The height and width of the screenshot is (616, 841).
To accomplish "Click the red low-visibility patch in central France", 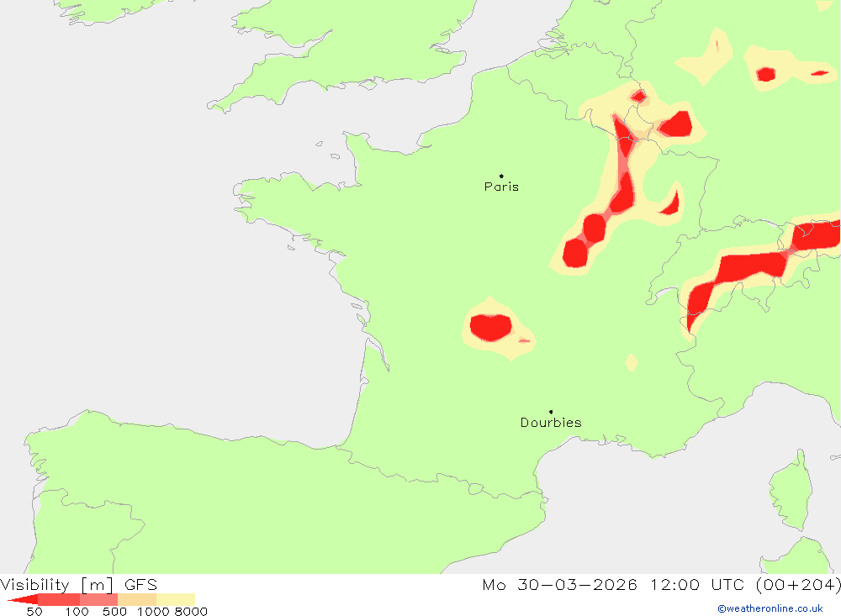I will click(x=490, y=327).
